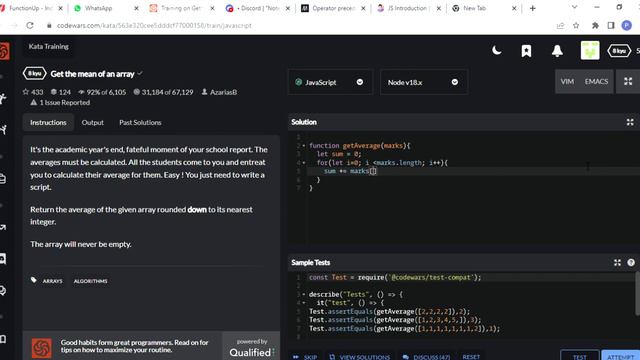Viewport: 640px width, 360px height.
Task: Expand the Solution panel
Action: click(630, 122)
